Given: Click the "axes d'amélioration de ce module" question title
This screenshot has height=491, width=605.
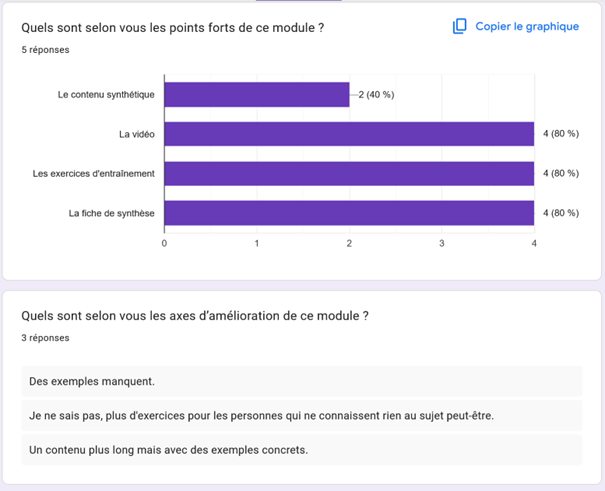Looking at the screenshot, I should [195, 316].
